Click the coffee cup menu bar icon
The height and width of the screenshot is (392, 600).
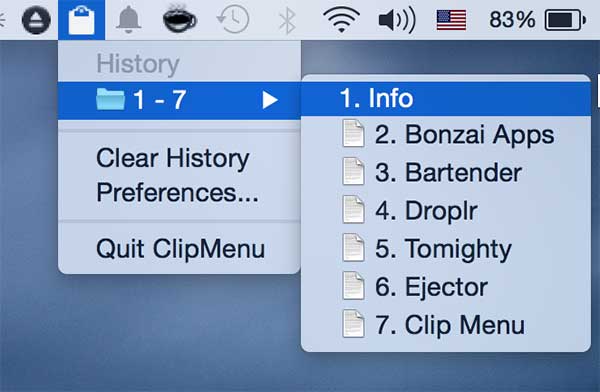coord(179,19)
